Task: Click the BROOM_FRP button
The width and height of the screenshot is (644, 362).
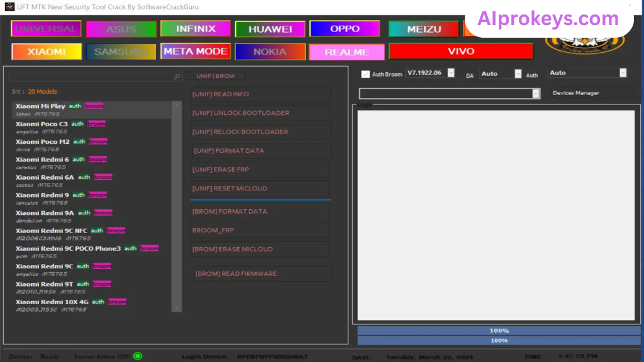Action: click(260, 230)
